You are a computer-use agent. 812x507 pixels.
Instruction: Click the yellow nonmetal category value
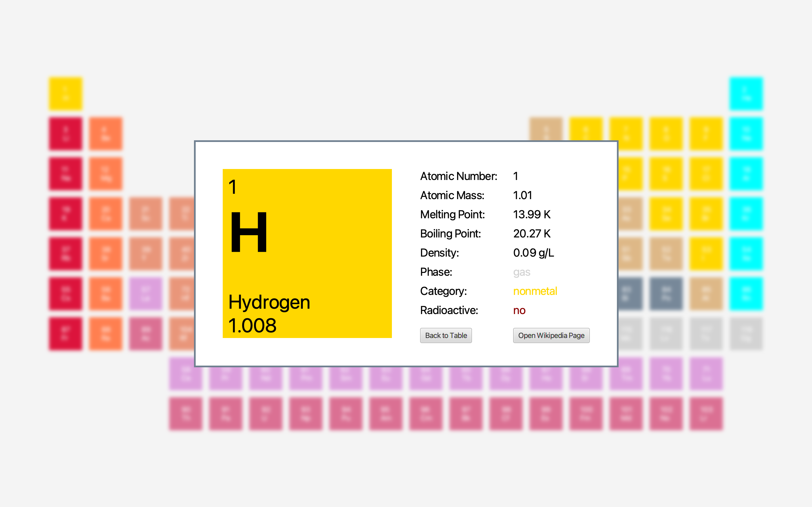535,291
